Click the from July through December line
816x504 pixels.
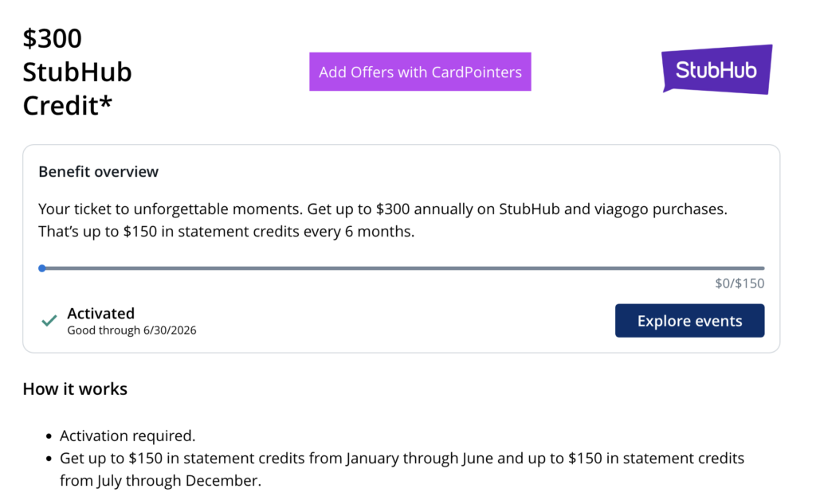160,481
